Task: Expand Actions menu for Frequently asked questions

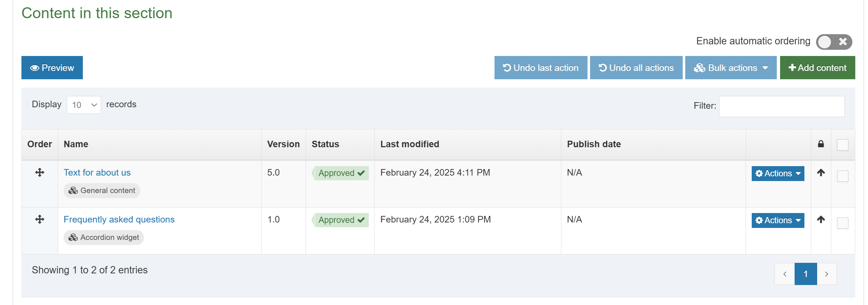Action: [x=778, y=220]
